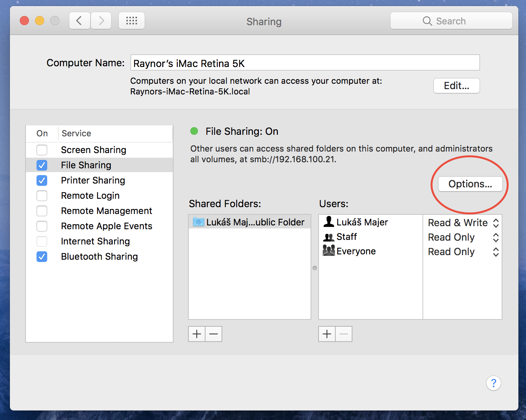Screen dimensions: 526x420
Task: Change Staff Read Only permission
Action: pos(463,237)
